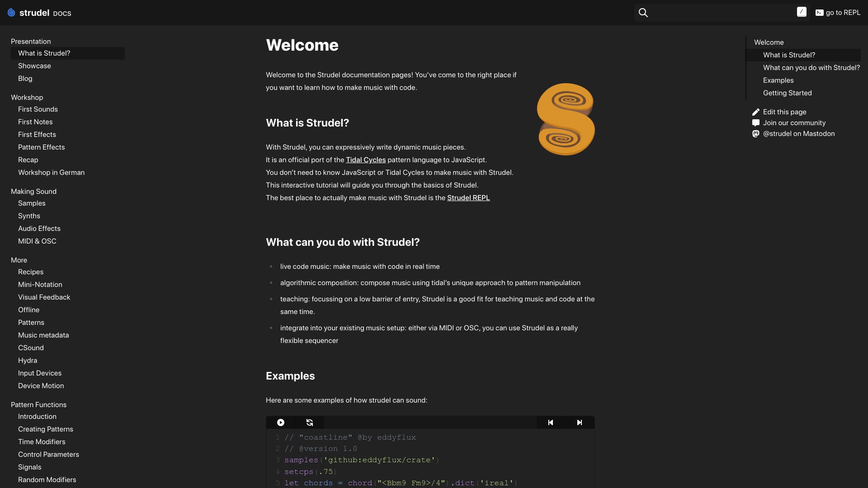Open Visual Feedback page
Screen dimensions: 868x488
tap(44, 297)
